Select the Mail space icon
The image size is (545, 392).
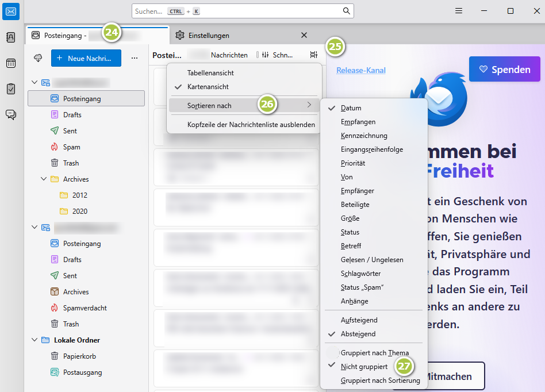10,10
